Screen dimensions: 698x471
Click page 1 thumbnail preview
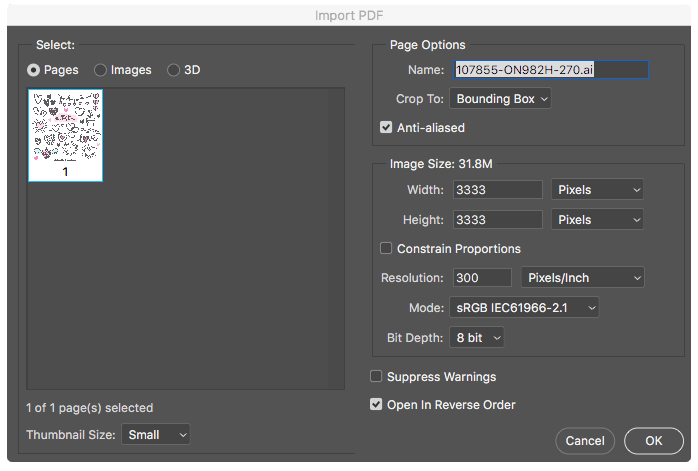coord(65,135)
